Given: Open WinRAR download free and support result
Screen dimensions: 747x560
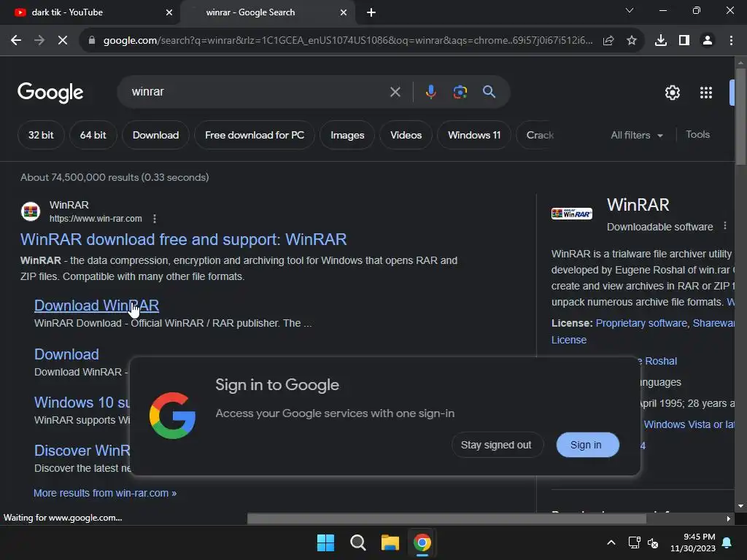Looking at the screenshot, I should point(183,239).
